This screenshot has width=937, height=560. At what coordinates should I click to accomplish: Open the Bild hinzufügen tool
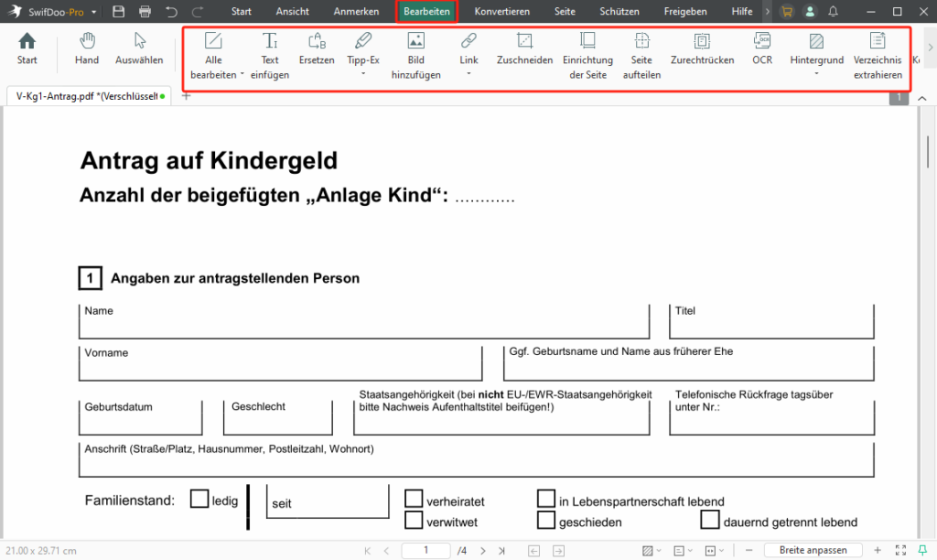click(x=415, y=55)
